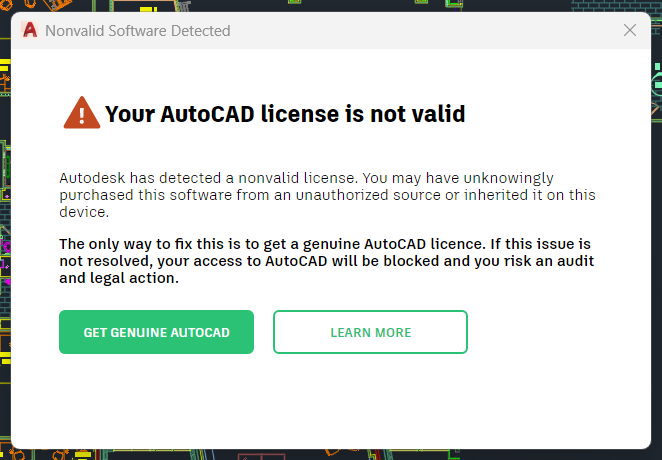The image size is (662, 460).
Task: Click the orange shapes in bottom-left drawing corner
Action: pos(38,455)
